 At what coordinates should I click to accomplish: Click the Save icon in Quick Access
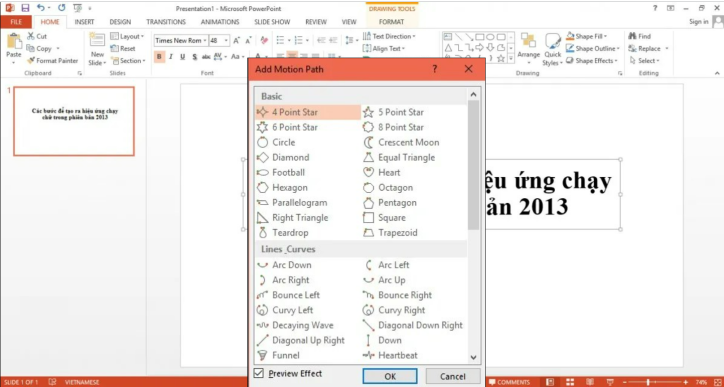pos(25,8)
